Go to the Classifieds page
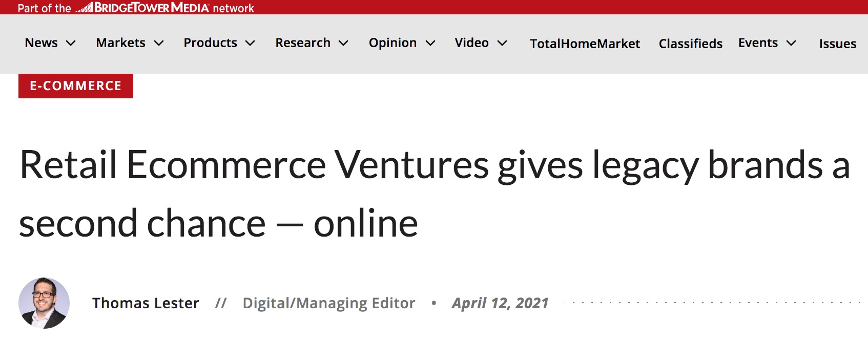The width and height of the screenshot is (868, 340). [x=691, y=44]
